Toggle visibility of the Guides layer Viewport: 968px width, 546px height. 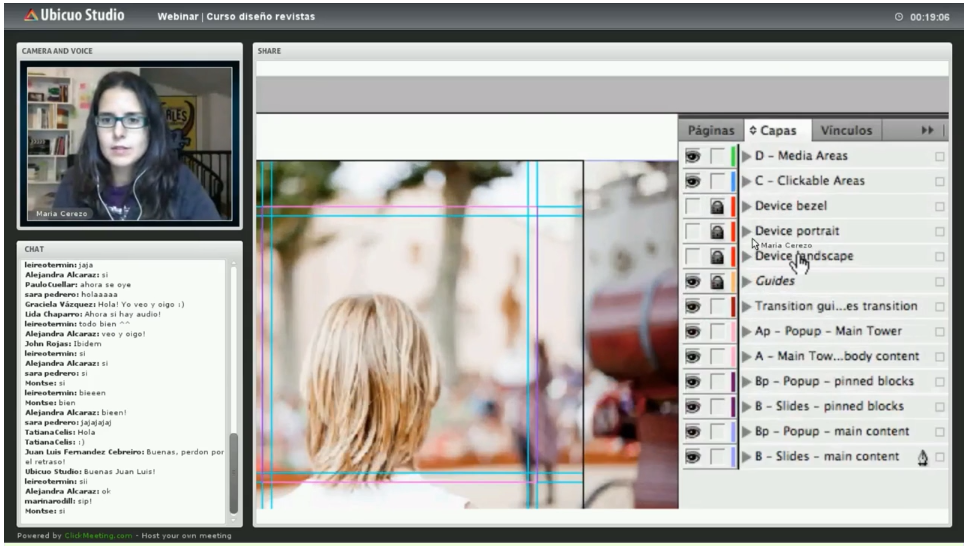[692, 281]
